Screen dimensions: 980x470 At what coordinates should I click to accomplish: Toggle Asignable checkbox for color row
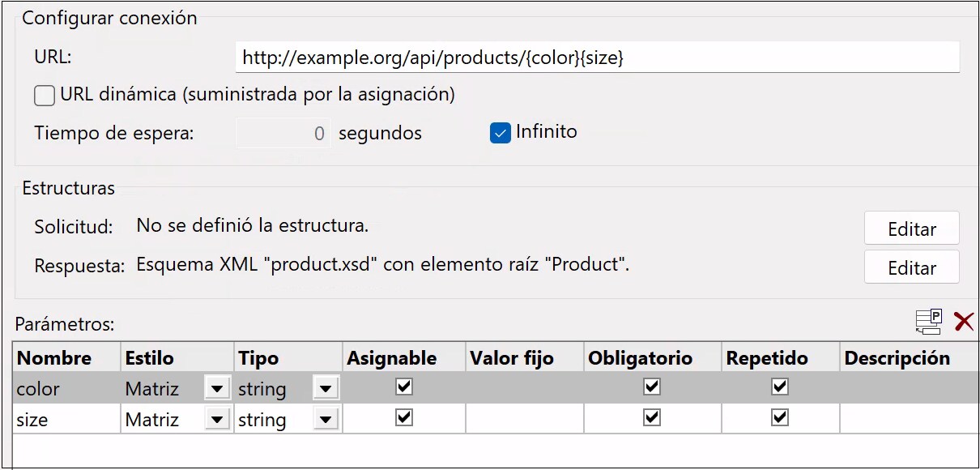(x=404, y=387)
